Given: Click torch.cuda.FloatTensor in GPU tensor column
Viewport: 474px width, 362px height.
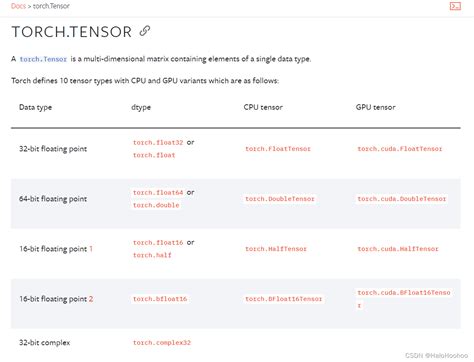Looking at the screenshot, I should click(400, 149).
